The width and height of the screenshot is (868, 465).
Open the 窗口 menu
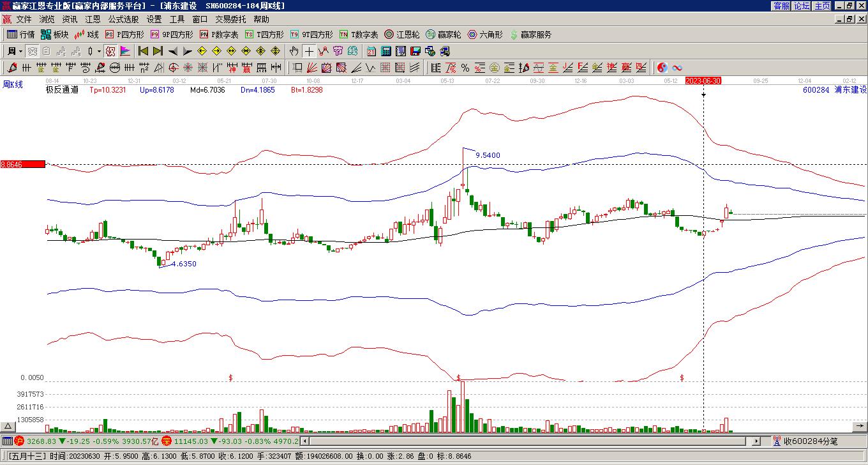200,20
